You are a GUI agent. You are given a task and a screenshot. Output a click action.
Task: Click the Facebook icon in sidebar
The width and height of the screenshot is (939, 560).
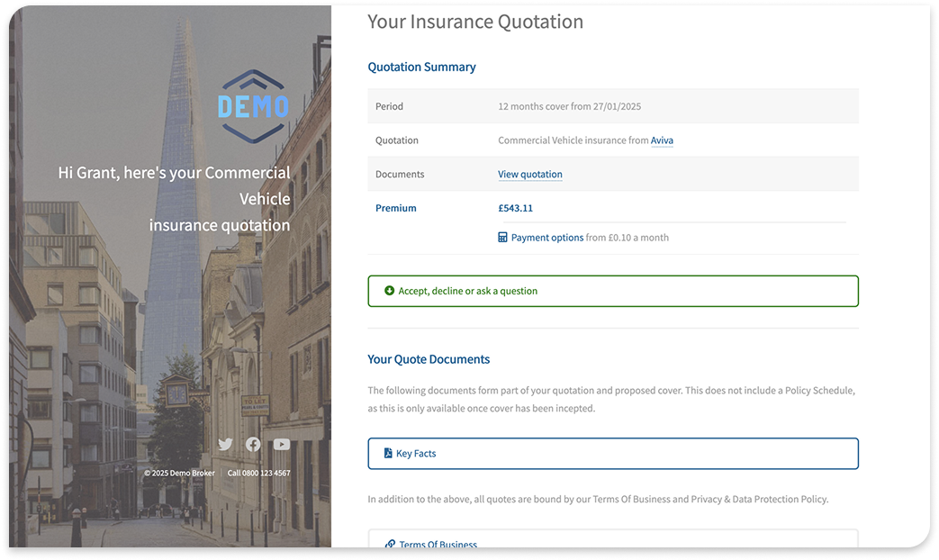coord(253,444)
